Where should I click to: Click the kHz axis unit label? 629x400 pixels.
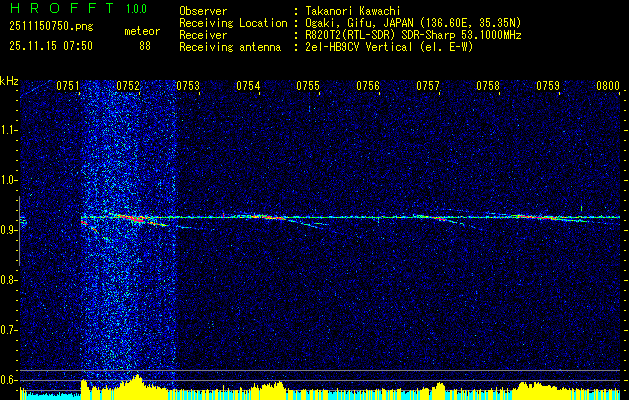(x=9, y=81)
